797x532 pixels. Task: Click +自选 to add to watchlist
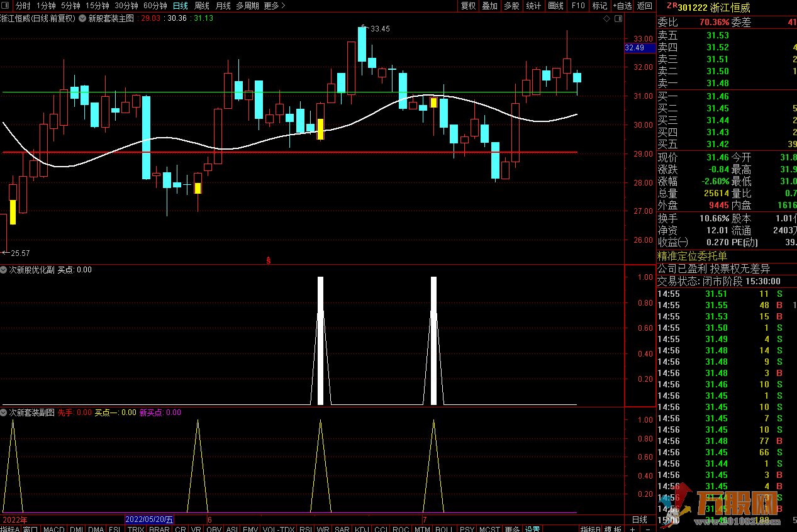(x=621, y=6)
